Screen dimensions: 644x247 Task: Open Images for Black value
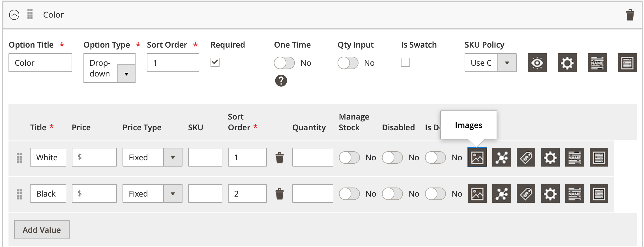(x=477, y=193)
